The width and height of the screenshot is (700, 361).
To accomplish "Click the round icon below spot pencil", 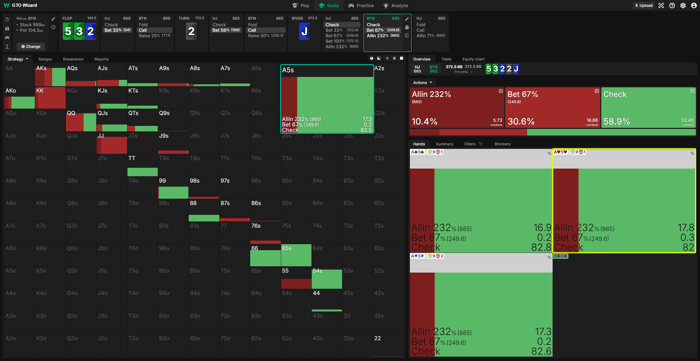I will pyautogui.click(x=54, y=27).
